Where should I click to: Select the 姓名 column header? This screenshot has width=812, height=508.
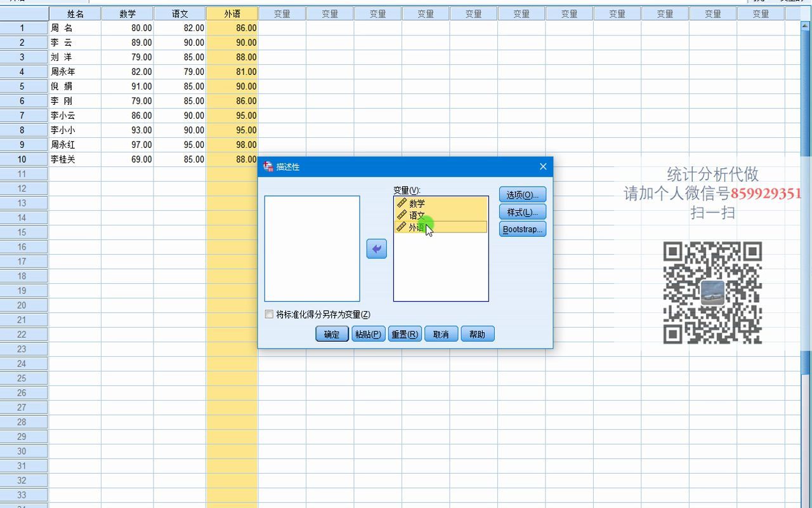click(75, 13)
